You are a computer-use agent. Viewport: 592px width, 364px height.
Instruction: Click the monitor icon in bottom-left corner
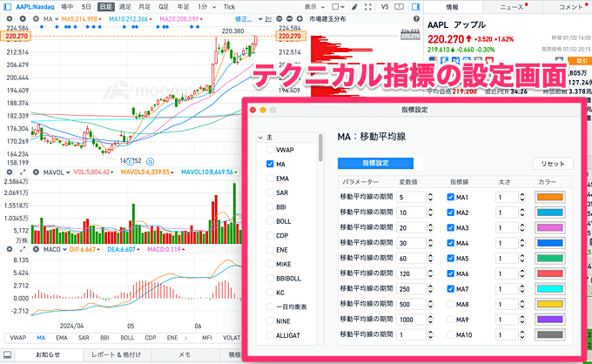8,355
